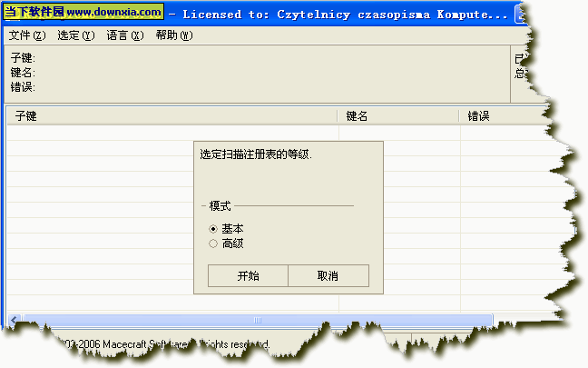Click the 模式 group label
The image size is (588, 368).
[x=220, y=205]
